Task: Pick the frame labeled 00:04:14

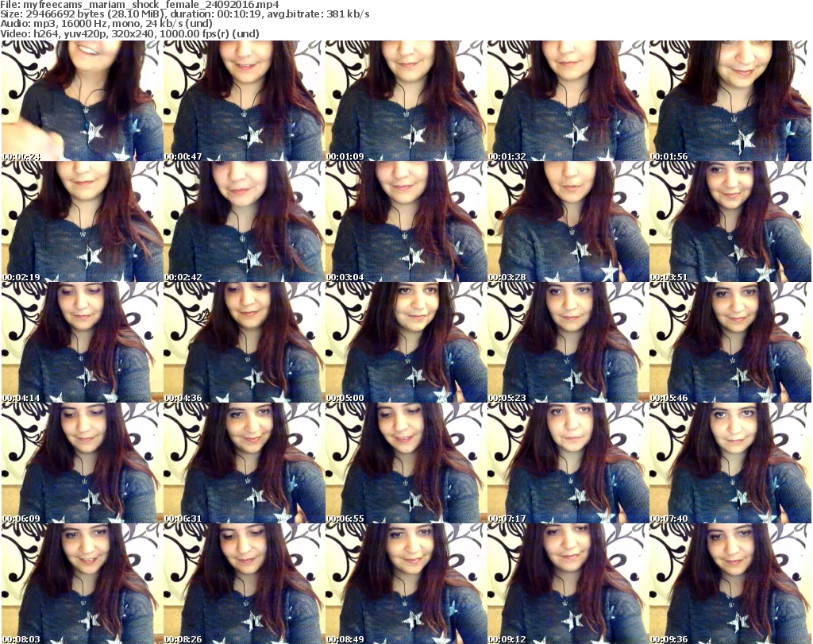Action: tap(83, 342)
